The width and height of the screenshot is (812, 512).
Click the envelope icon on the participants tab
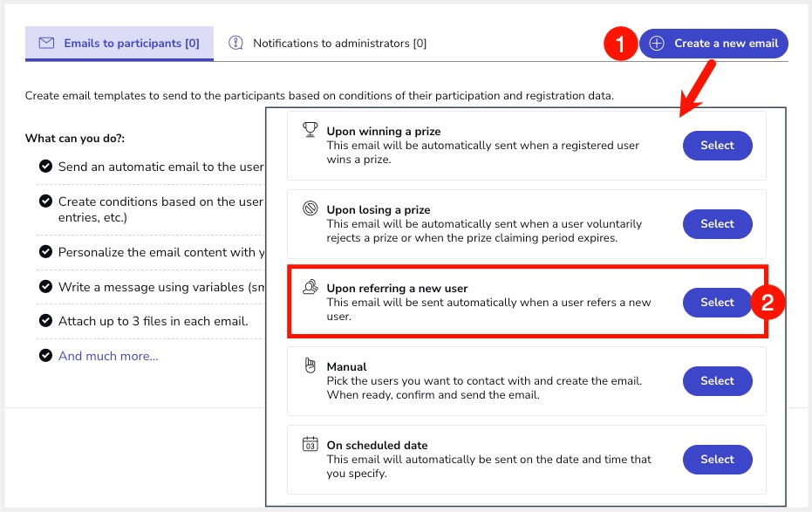47,43
